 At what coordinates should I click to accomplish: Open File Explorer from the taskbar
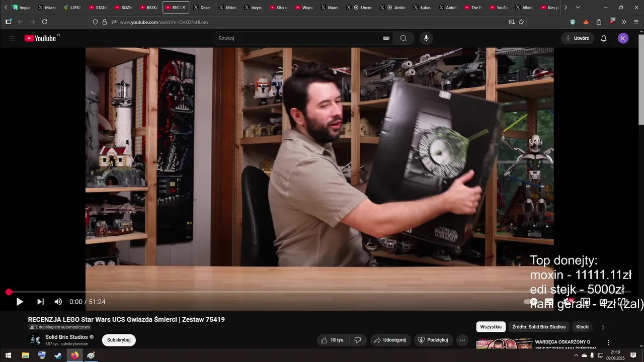pyautogui.click(x=25, y=355)
